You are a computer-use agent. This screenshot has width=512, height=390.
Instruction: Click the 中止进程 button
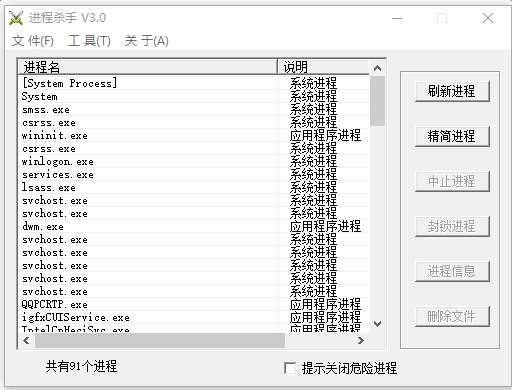pyautogui.click(x=452, y=181)
